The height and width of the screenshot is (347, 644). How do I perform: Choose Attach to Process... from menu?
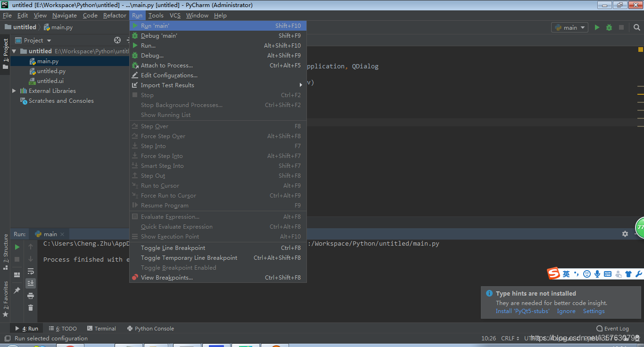218,65
